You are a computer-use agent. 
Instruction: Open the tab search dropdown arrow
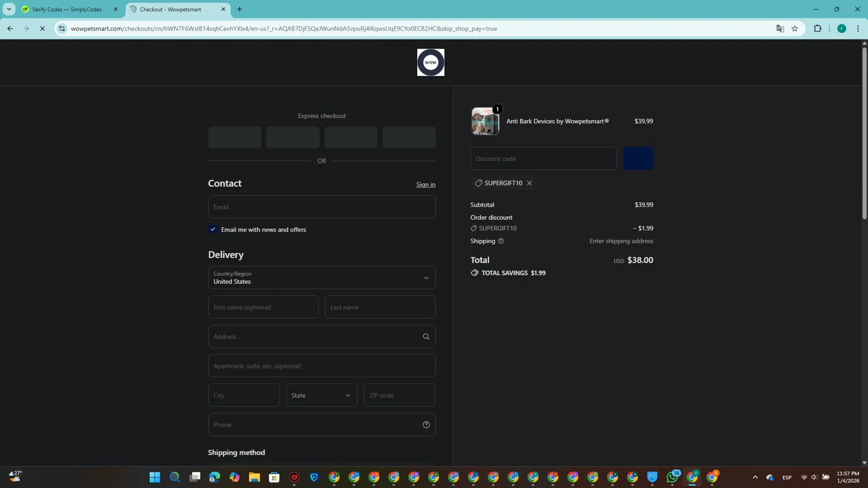point(9,9)
